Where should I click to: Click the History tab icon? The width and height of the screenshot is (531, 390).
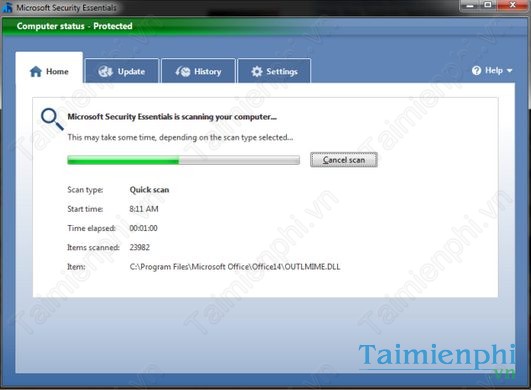coord(183,71)
